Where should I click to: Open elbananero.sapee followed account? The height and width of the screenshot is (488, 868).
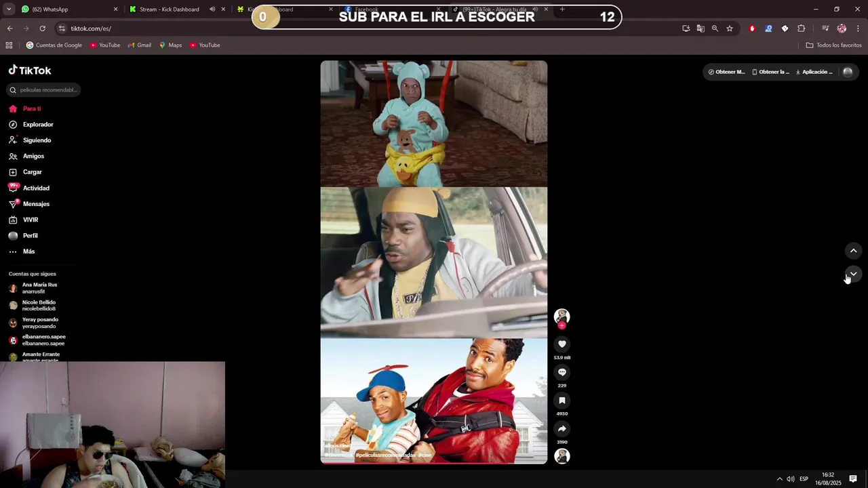click(x=37, y=340)
